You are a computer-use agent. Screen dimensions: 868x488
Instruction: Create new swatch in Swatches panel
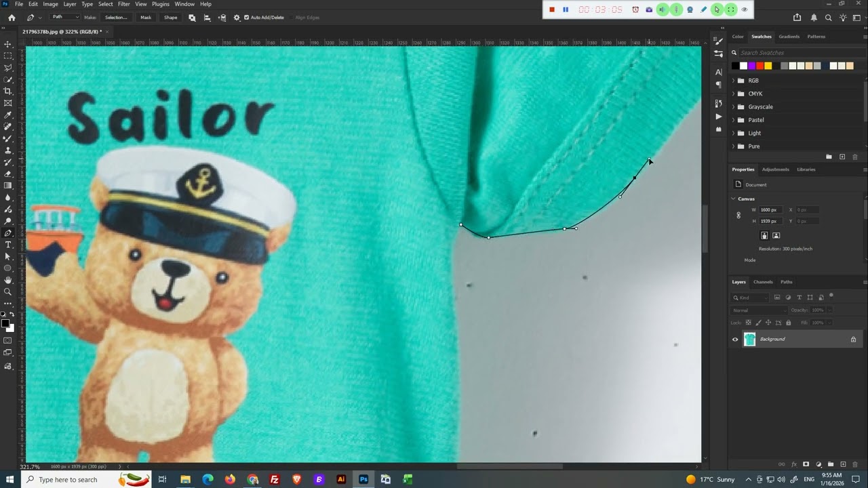coord(842,157)
